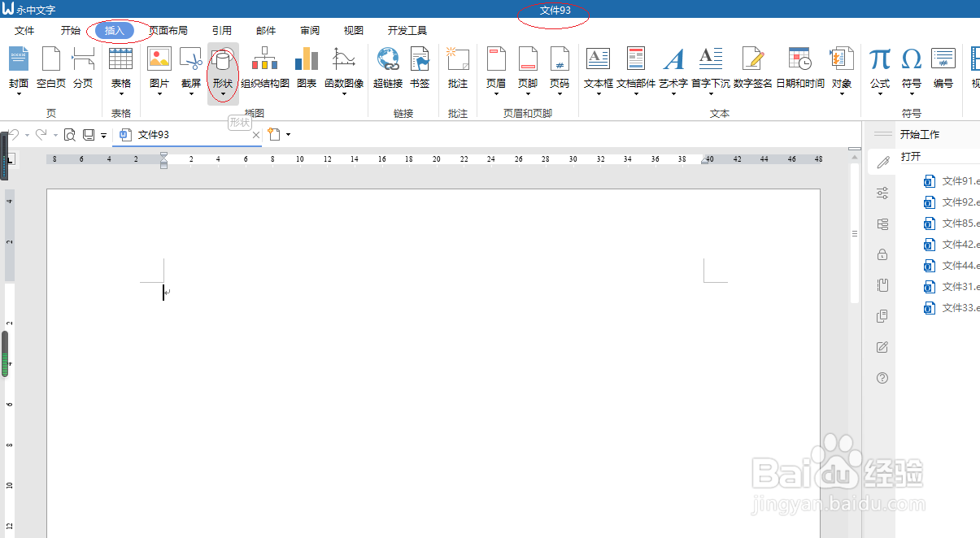
Task: Add a bookmark (书签)
Action: pos(420,66)
